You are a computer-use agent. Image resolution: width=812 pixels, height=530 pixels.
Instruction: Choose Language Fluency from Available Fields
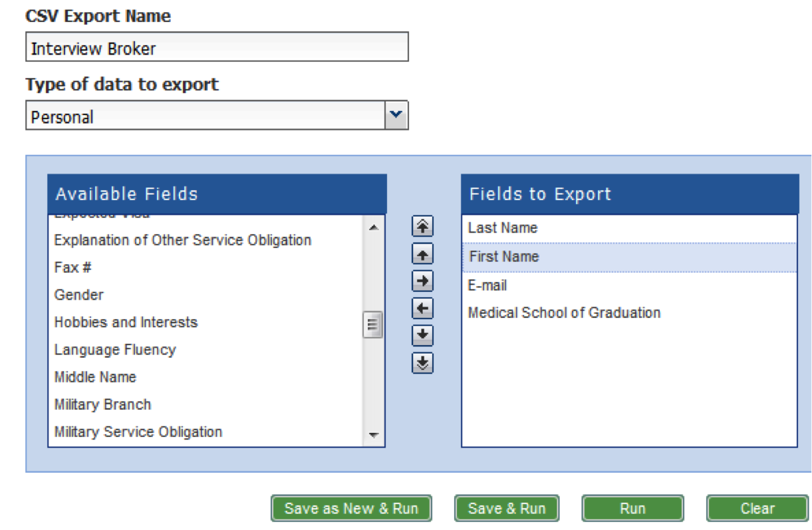(x=115, y=350)
